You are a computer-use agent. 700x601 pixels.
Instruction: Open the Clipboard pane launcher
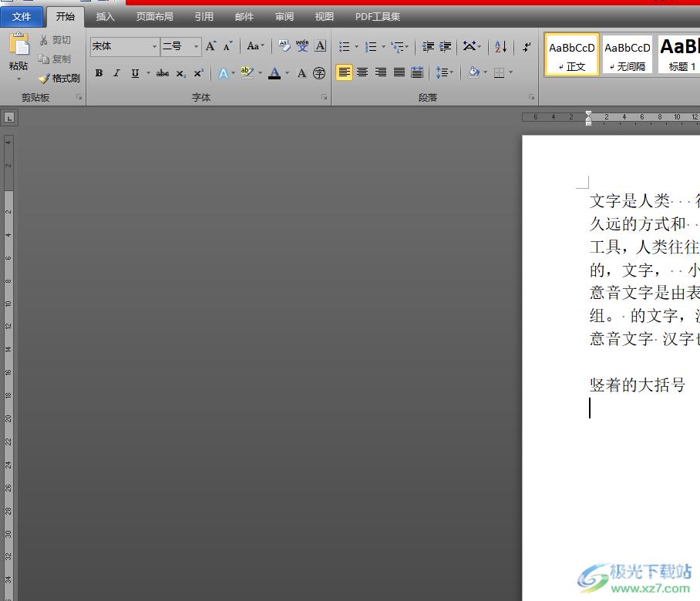(x=79, y=97)
